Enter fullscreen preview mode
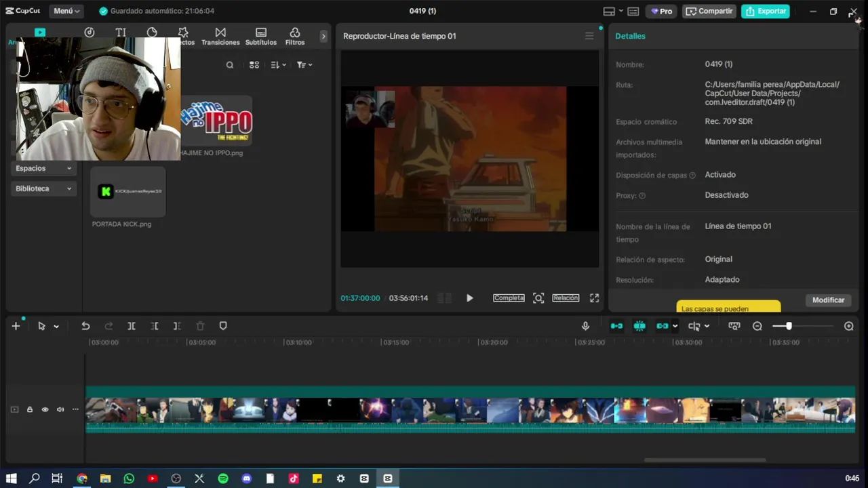Screen dimensions: 868x488 pos(594,298)
